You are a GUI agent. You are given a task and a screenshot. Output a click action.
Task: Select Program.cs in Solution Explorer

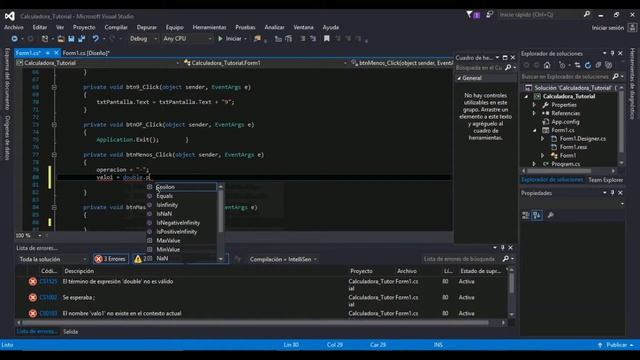pos(565,164)
